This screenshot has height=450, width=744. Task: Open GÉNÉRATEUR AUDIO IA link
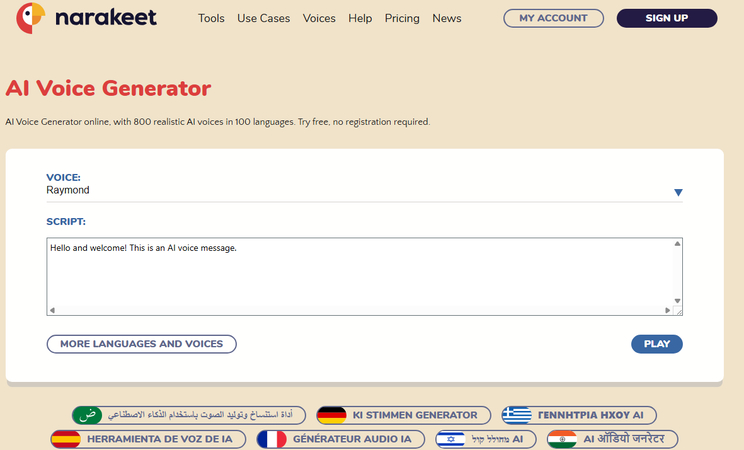pyautogui.click(x=341, y=439)
